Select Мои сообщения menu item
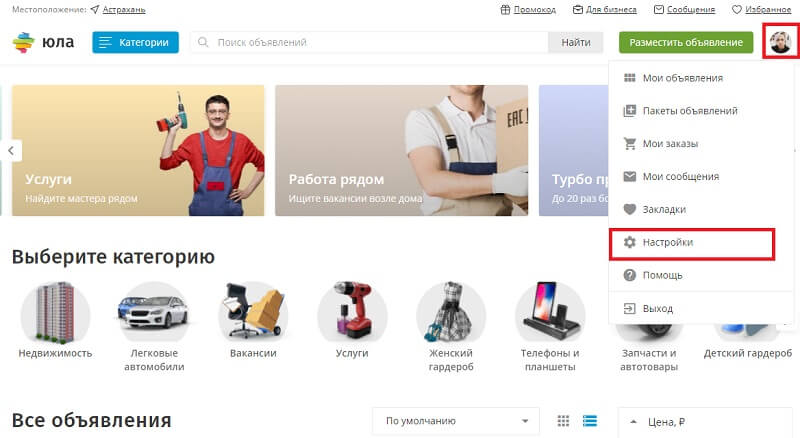 pyautogui.click(x=701, y=177)
